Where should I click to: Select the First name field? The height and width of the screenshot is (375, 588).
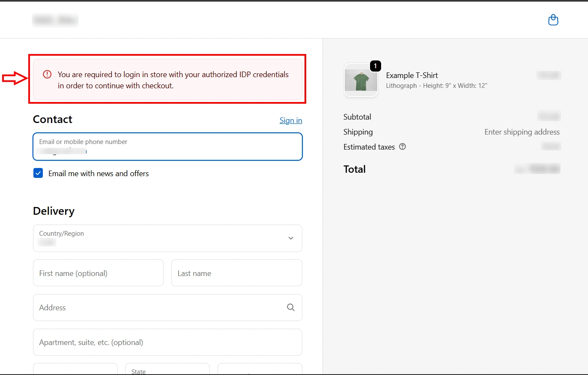tap(98, 273)
